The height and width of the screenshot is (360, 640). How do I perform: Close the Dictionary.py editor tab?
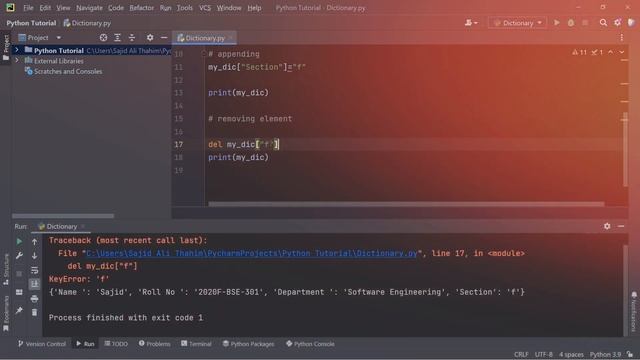click(231, 38)
